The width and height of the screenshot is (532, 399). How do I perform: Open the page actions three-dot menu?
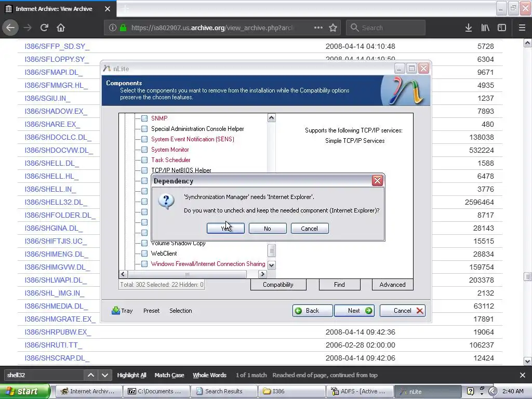pyautogui.click(x=318, y=28)
